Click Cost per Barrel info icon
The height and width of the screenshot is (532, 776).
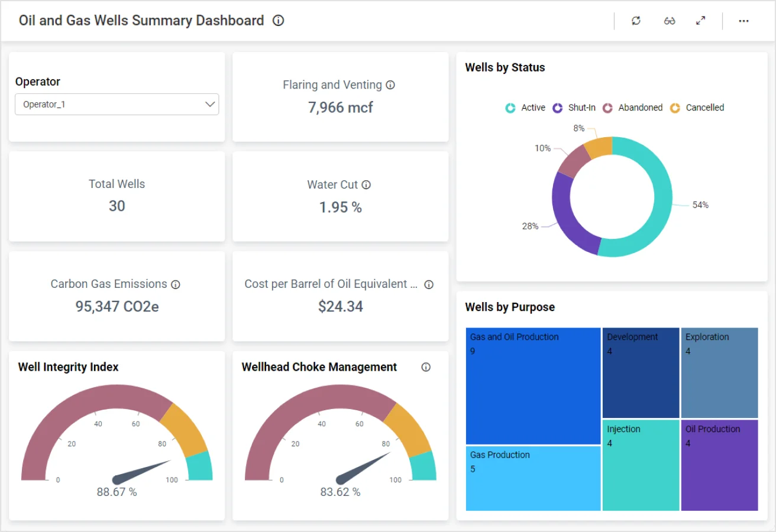pos(429,284)
